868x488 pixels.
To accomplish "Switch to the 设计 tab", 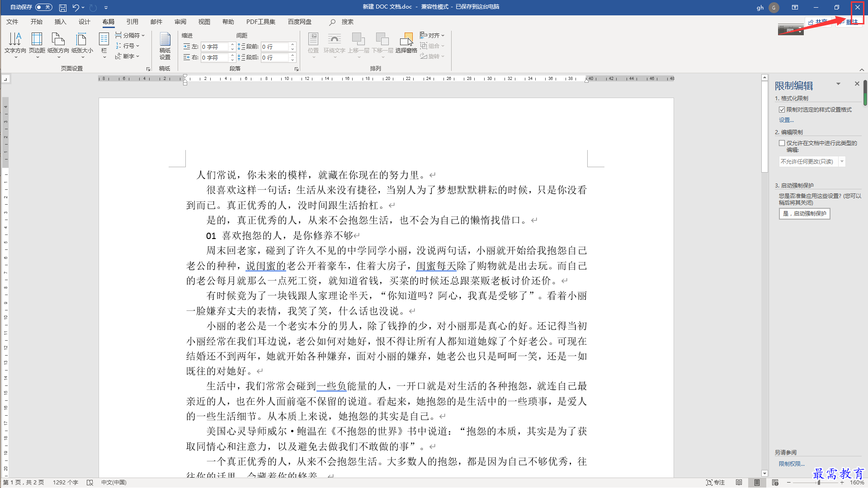I will pos(84,22).
